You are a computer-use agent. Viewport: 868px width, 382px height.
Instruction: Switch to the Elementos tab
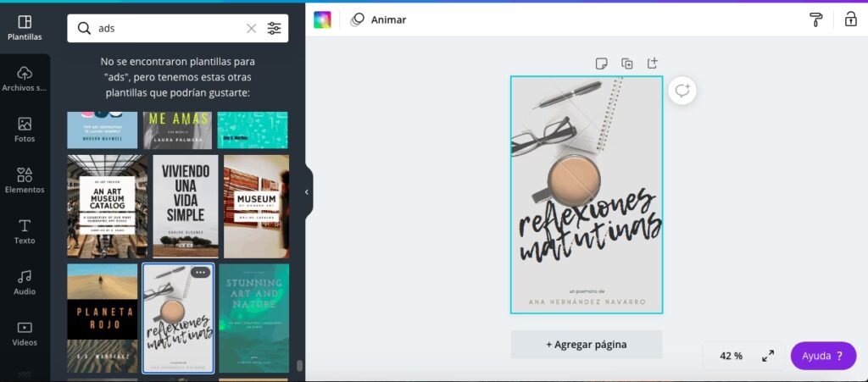[25, 180]
